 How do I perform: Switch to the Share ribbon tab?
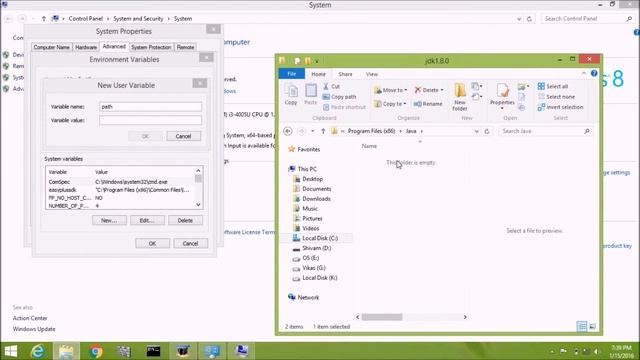tap(345, 74)
